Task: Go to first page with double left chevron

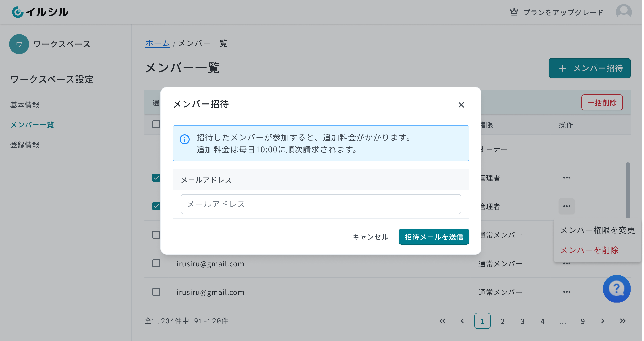Action: tap(442, 321)
